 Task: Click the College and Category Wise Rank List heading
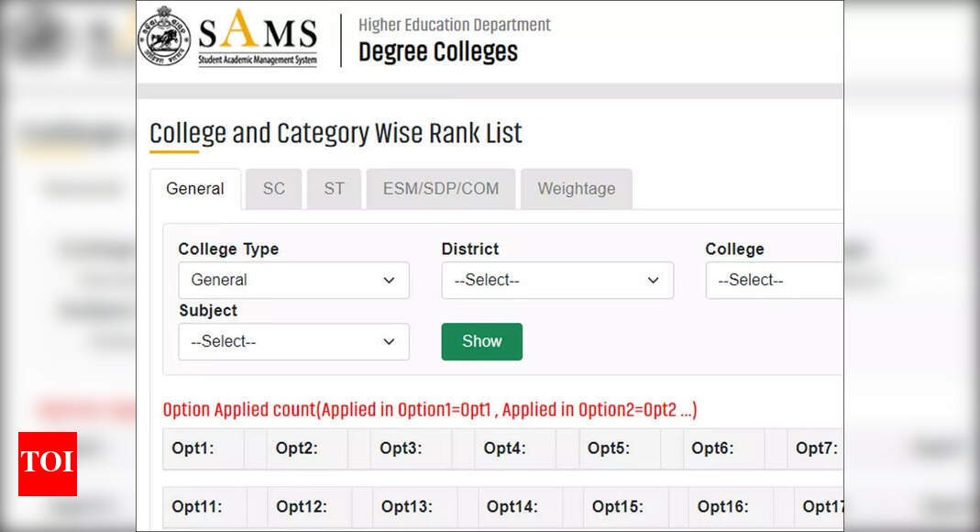(x=336, y=134)
